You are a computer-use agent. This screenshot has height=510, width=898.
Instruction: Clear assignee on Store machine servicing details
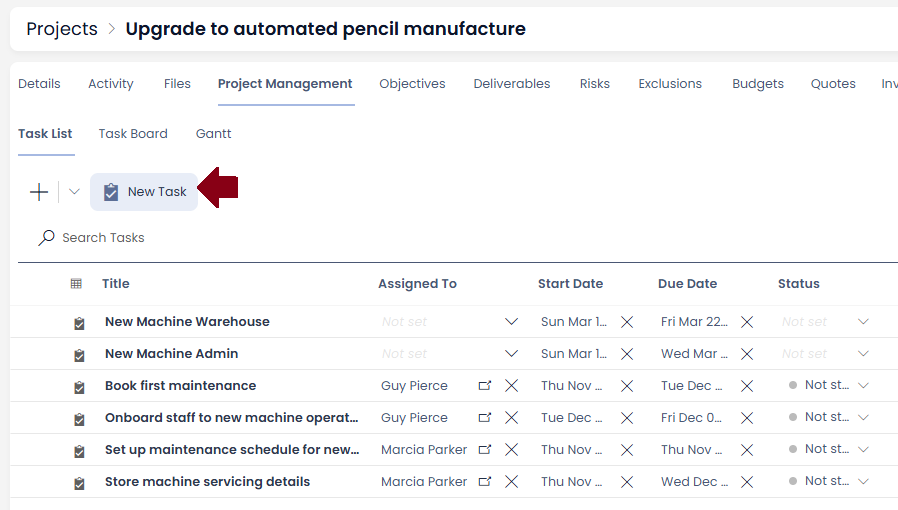[511, 482]
